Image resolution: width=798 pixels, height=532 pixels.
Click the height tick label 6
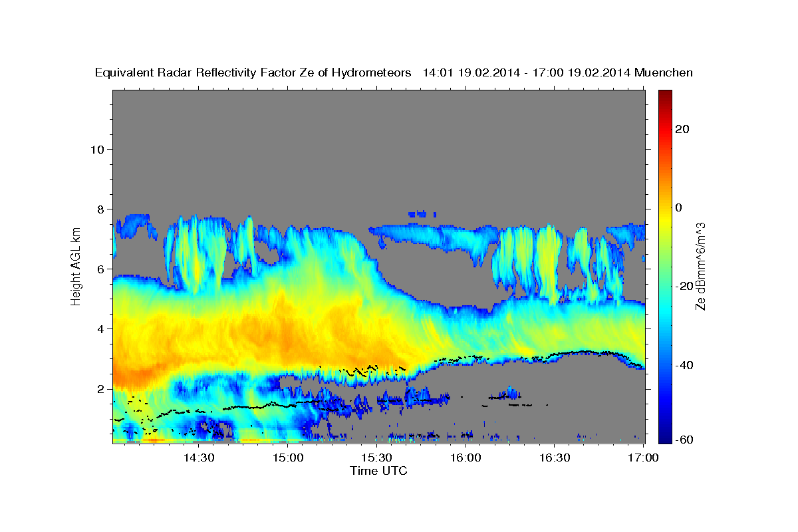(x=101, y=269)
